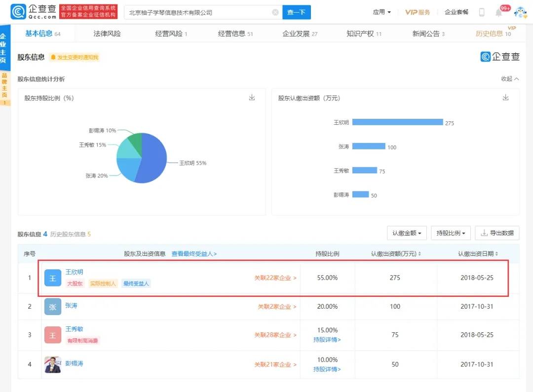Screen dimensions: 533x392
Task: Click the 实际控制人 tag under 王欣明
Action: click(103, 284)
